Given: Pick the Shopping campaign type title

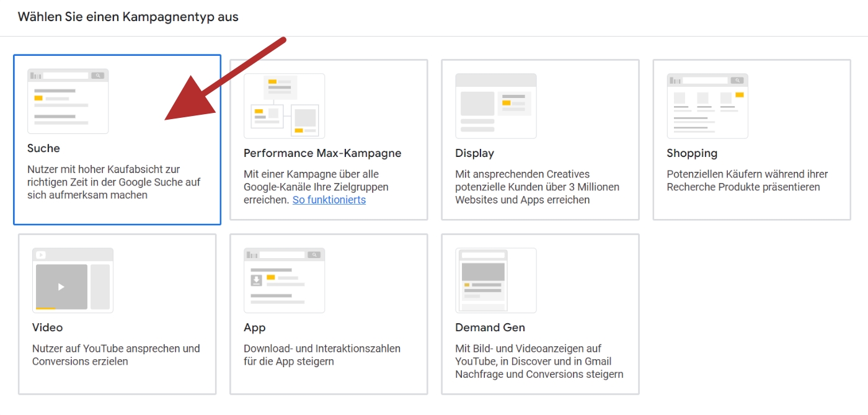Looking at the screenshot, I should click(692, 153).
